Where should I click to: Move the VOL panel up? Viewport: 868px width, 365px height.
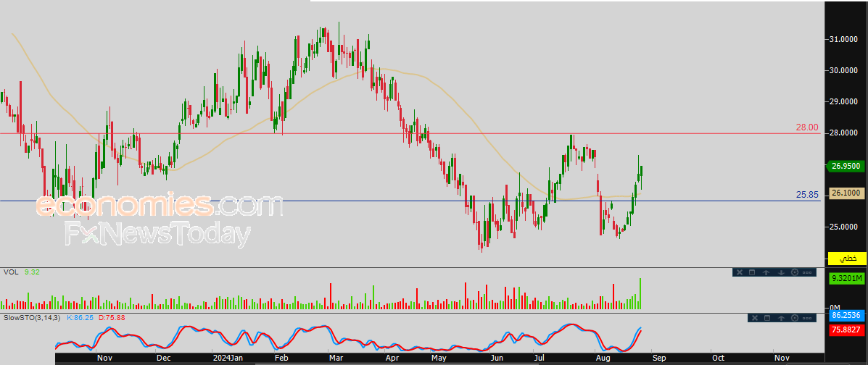coord(766,272)
